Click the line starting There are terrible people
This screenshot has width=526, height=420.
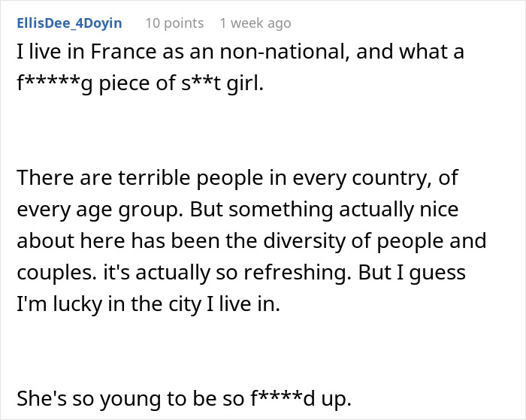(x=237, y=179)
